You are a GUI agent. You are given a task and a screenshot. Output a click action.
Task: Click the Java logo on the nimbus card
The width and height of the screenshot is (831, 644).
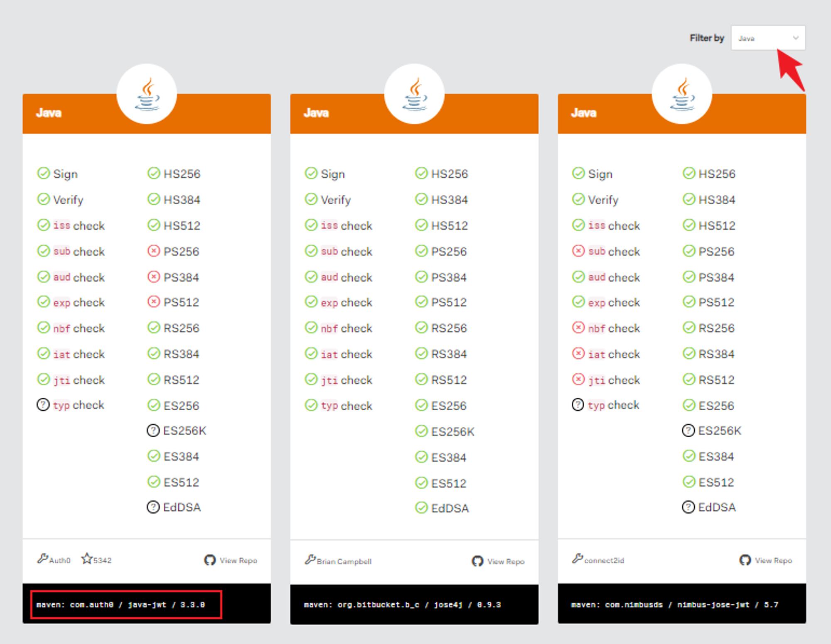pos(682,94)
